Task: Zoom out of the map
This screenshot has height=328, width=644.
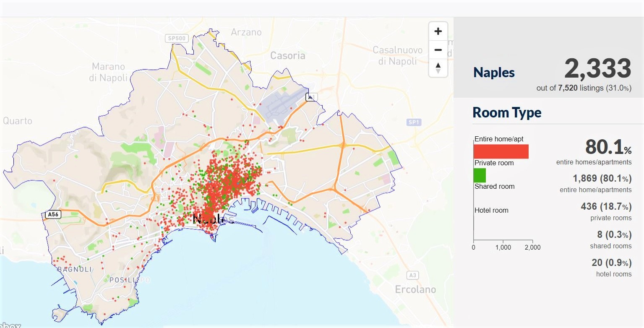Action: (438, 50)
